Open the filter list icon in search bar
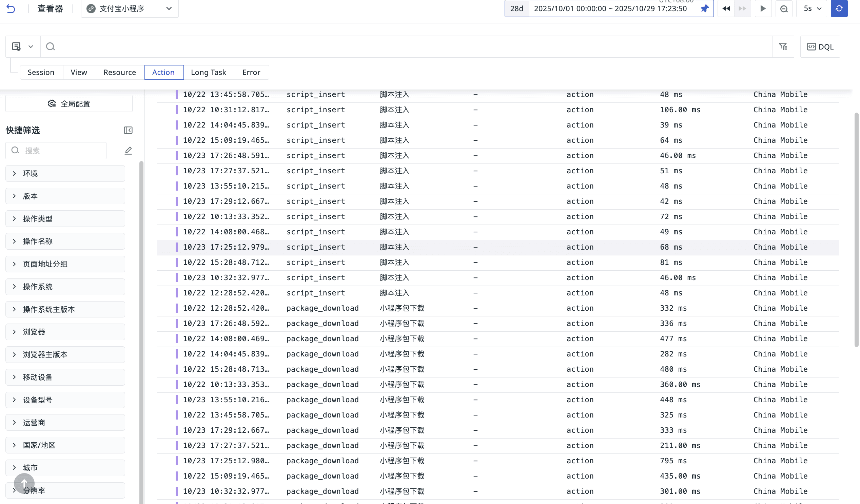Image resolution: width=860 pixels, height=504 pixels. pyautogui.click(x=783, y=46)
